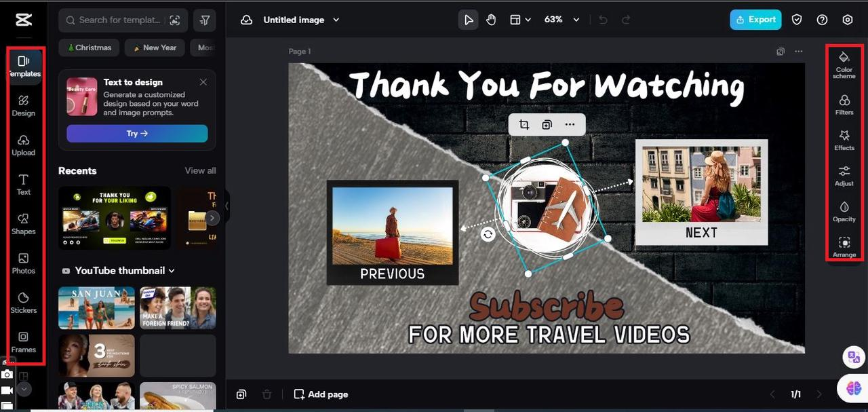Viewport: 868px width, 412px height.
Task: Open the Effects panel
Action: click(844, 140)
